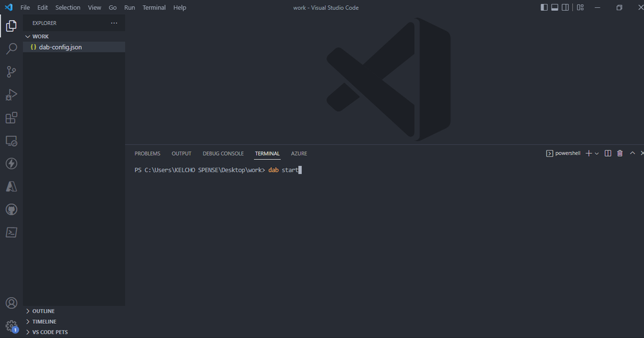Open the Thunder Client lightning icon

[12, 164]
